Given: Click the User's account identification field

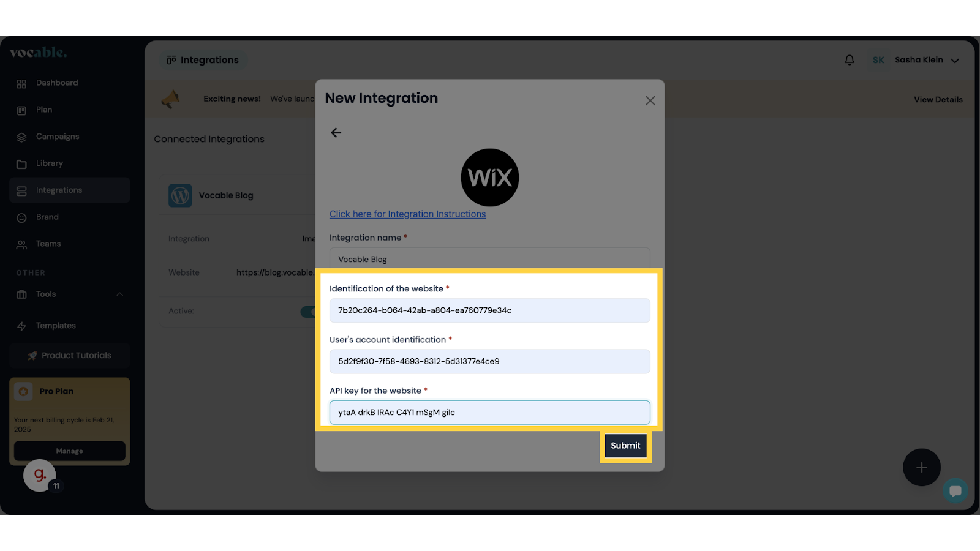Looking at the screenshot, I should [x=490, y=361].
